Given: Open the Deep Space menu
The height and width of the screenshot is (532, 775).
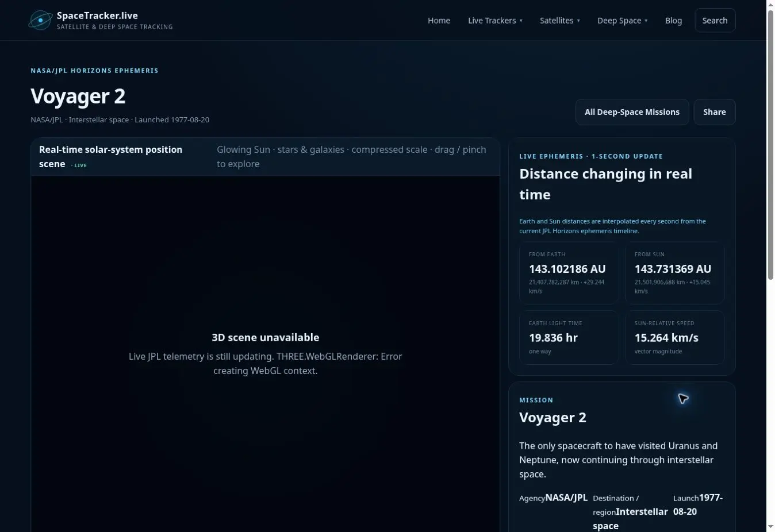Looking at the screenshot, I should pyautogui.click(x=622, y=20).
